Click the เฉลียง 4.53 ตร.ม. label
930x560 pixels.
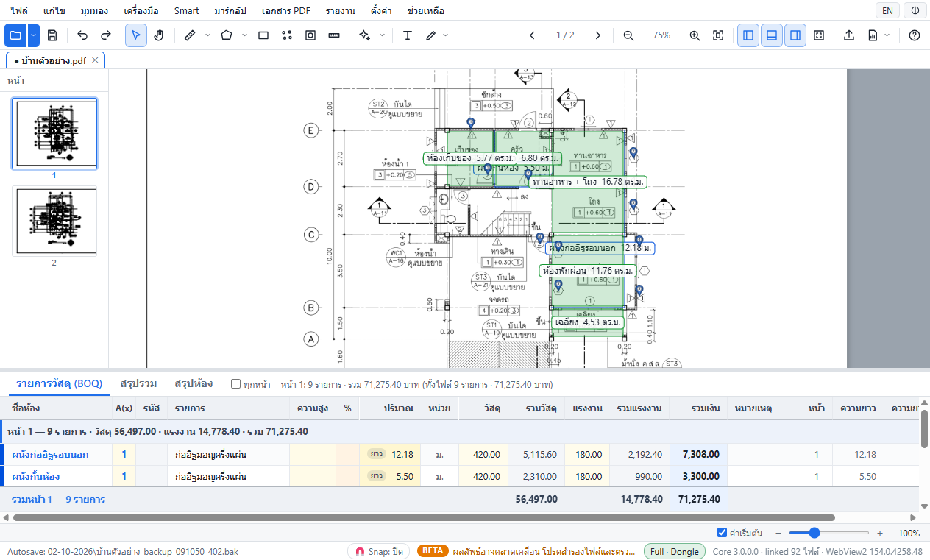[x=588, y=322]
